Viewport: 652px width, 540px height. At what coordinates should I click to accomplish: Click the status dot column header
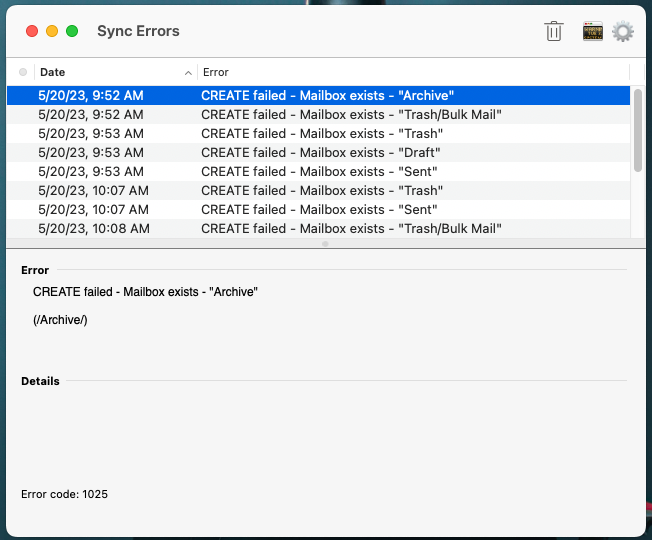tap(23, 72)
